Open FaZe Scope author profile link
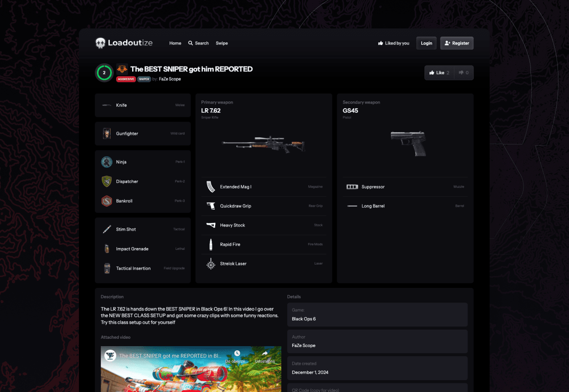 pyautogui.click(x=170, y=79)
